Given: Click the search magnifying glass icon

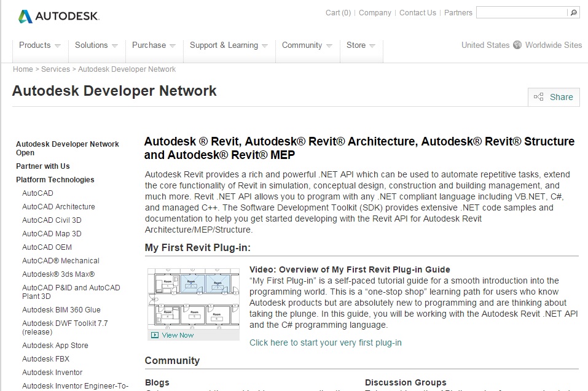Looking at the screenshot, I should pos(573,12).
